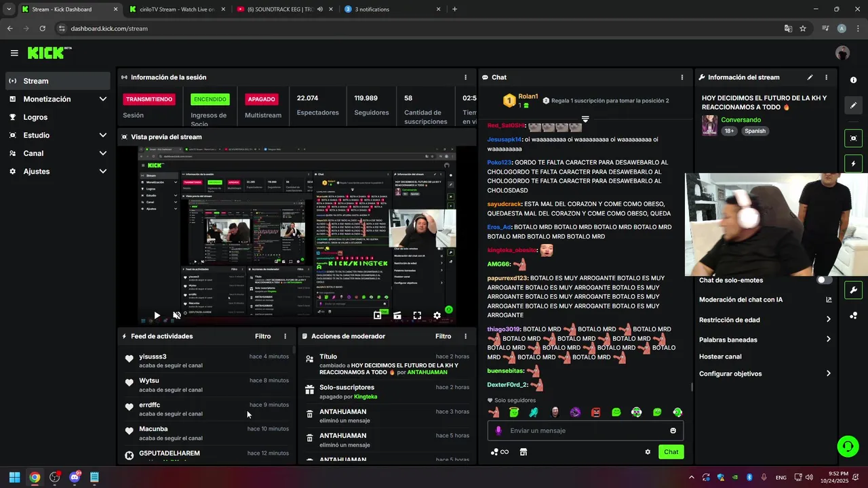Open picture-in-picture for stream preview
Screen dimensions: 868x488
[x=377, y=315]
